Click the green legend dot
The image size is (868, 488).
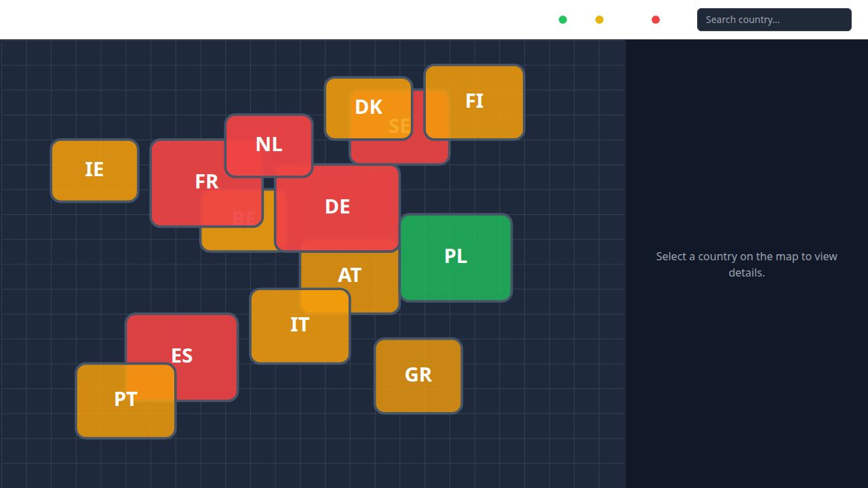coord(563,20)
